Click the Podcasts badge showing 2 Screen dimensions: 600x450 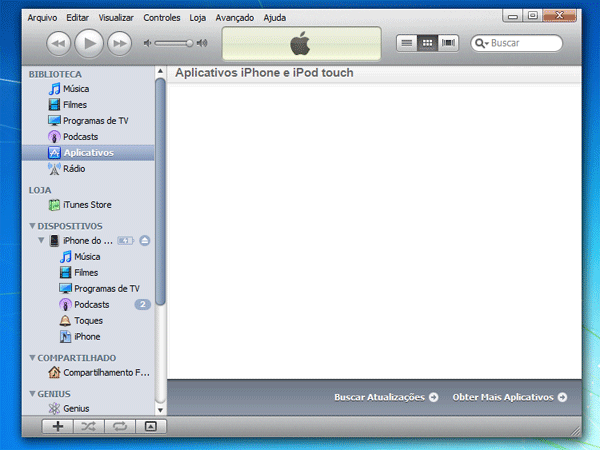142,305
